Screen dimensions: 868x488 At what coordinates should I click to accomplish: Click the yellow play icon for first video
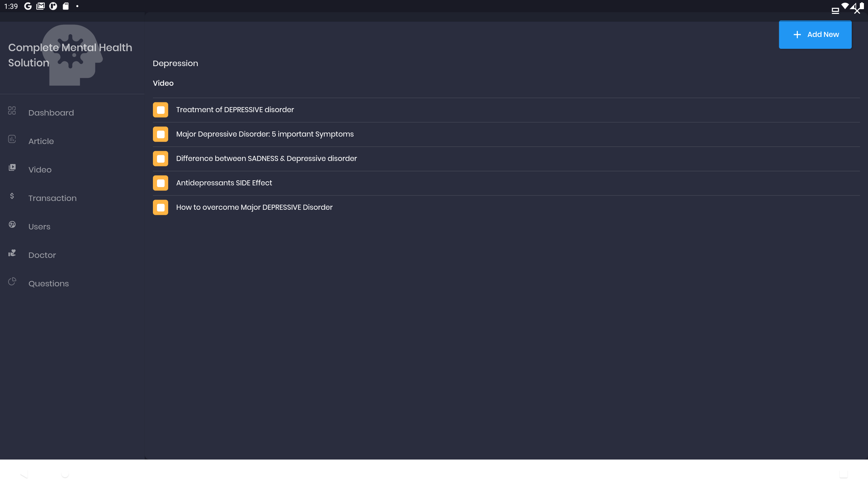click(160, 110)
